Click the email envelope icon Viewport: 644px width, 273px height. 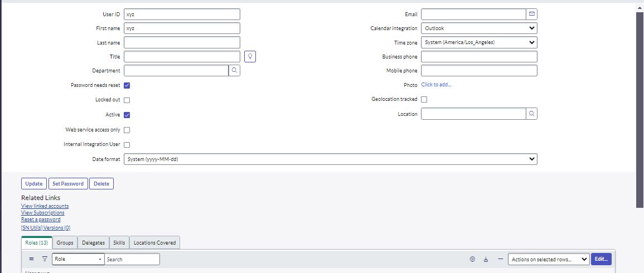532,14
